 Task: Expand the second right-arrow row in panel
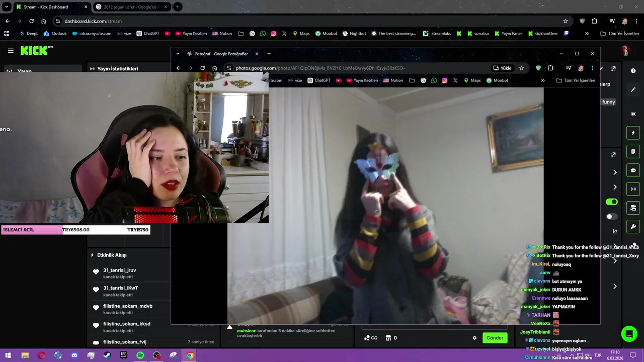(x=615, y=187)
